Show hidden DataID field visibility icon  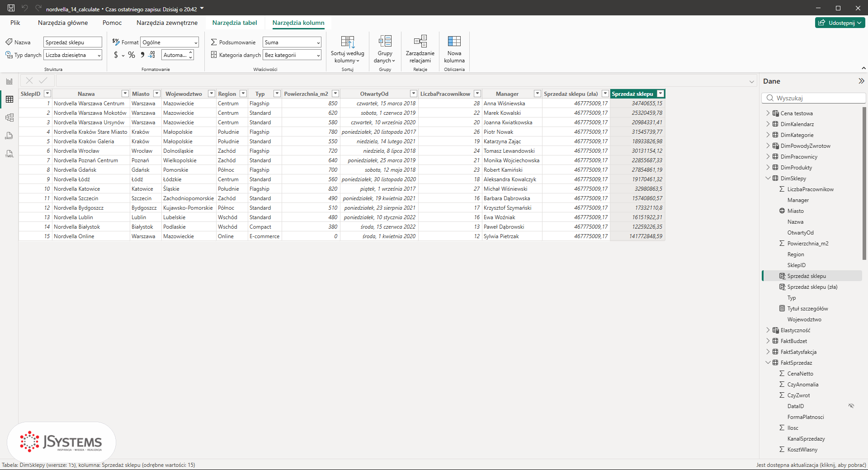coord(851,406)
